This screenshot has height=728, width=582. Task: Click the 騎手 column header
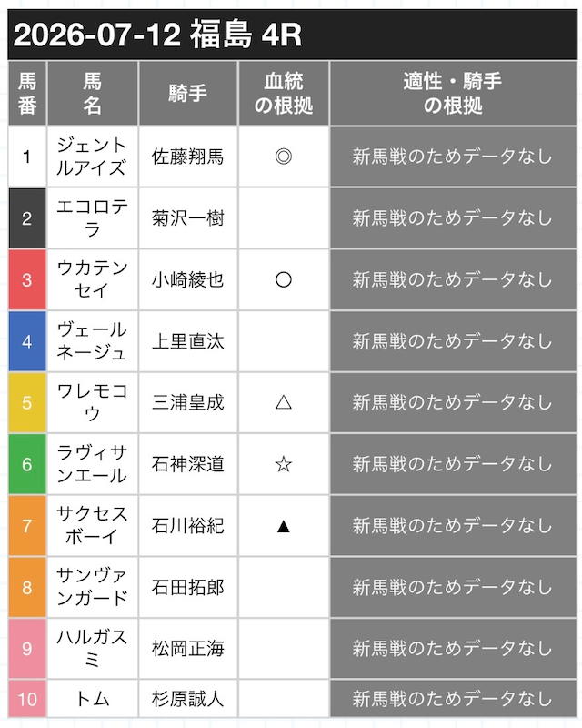click(x=188, y=94)
